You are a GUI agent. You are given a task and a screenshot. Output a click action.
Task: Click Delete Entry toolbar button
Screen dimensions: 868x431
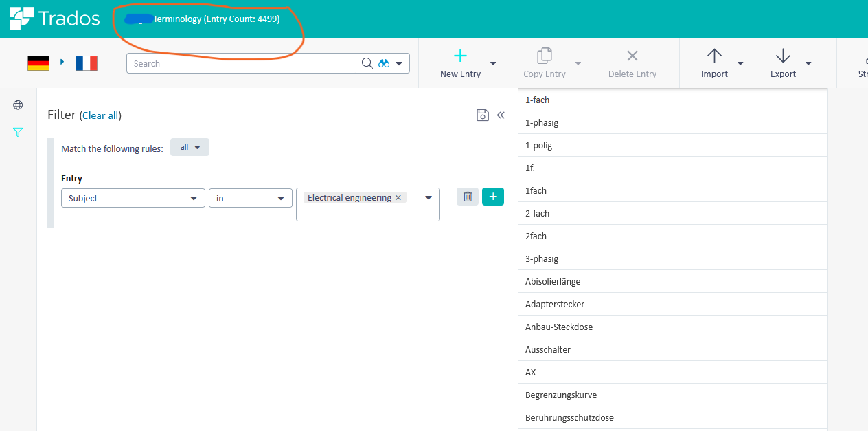tap(632, 63)
